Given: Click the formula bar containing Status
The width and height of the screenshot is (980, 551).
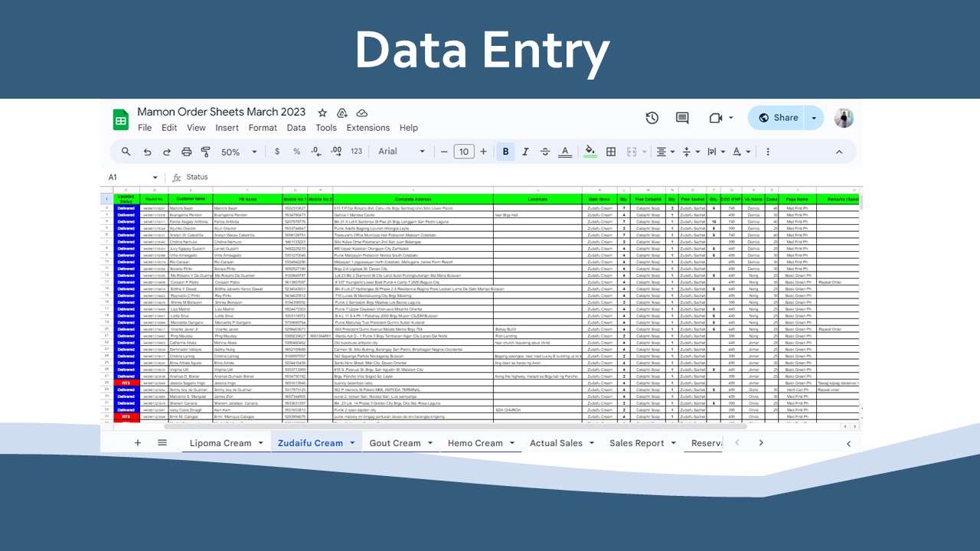Looking at the screenshot, I should 521,177.
